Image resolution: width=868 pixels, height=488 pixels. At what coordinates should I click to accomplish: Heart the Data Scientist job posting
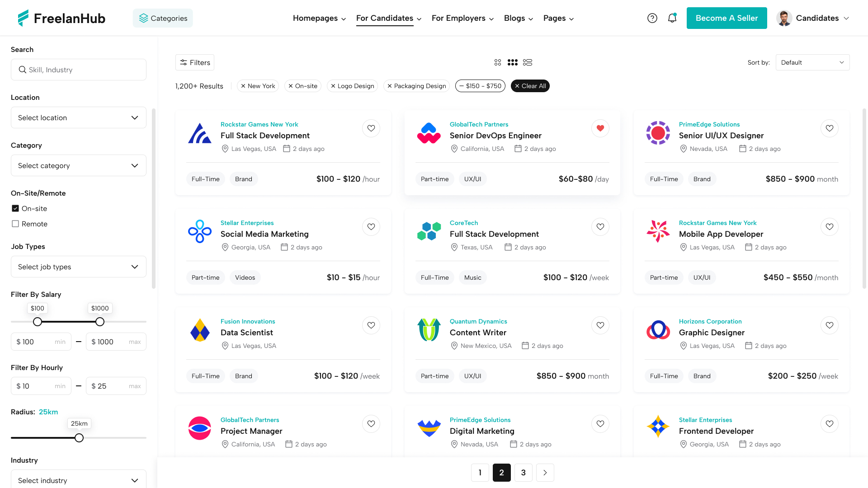pos(371,325)
